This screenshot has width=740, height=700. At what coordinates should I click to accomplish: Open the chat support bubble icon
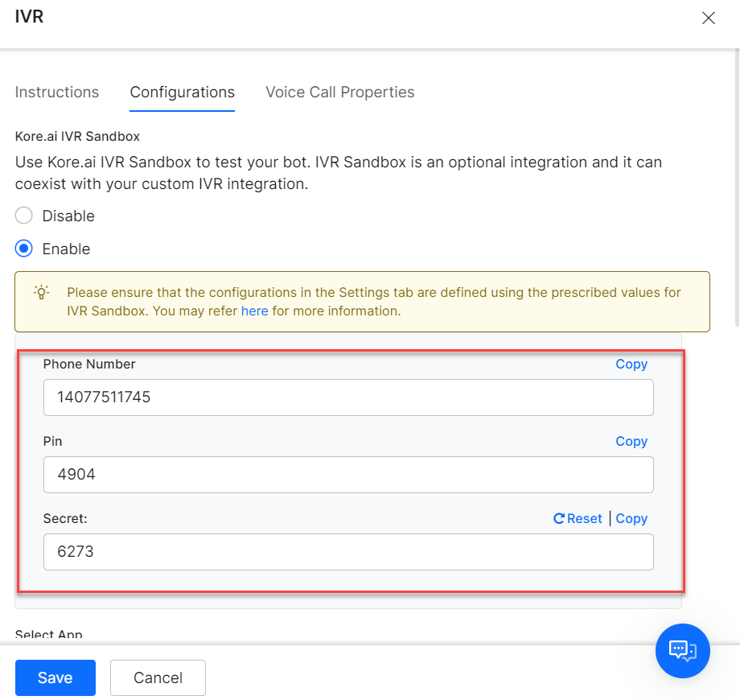pos(682,651)
